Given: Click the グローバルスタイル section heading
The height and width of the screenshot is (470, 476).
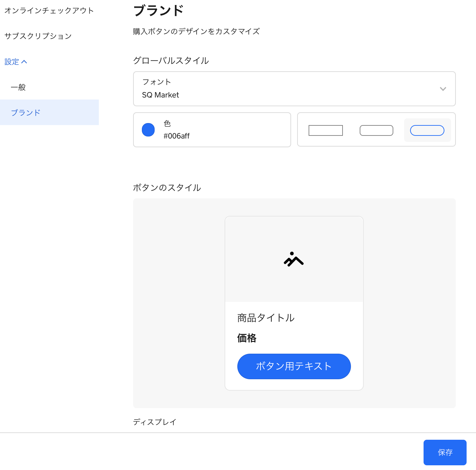Looking at the screenshot, I should pyautogui.click(x=171, y=61).
